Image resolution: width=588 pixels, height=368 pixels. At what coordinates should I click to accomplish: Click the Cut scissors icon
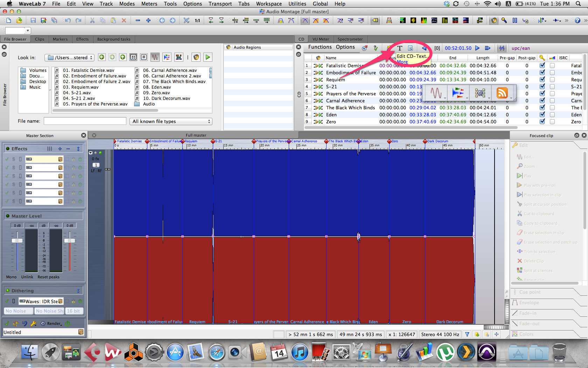(x=92, y=21)
